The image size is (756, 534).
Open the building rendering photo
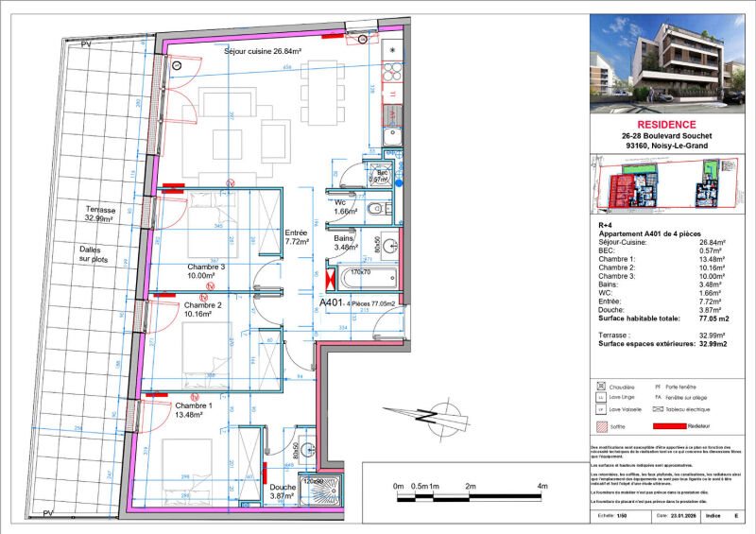click(x=667, y=63)
